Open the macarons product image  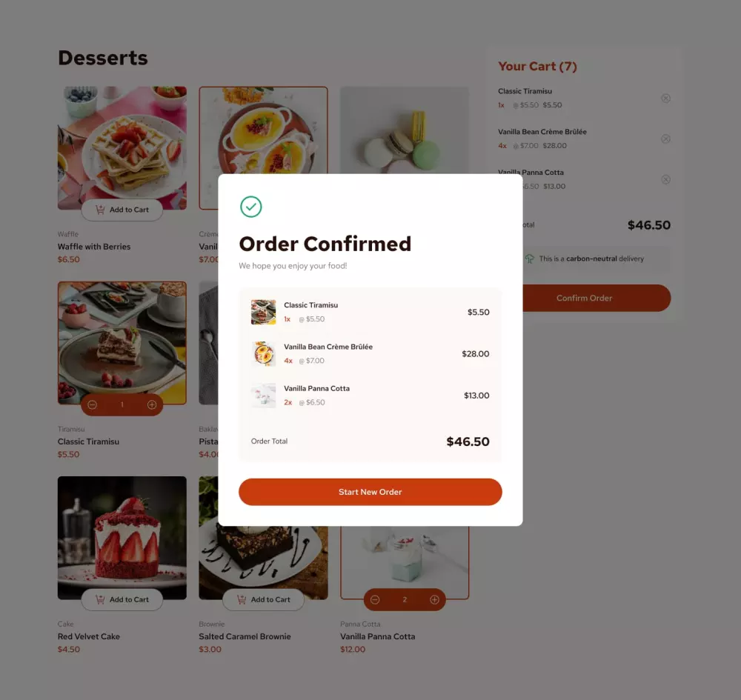(405, 130)
